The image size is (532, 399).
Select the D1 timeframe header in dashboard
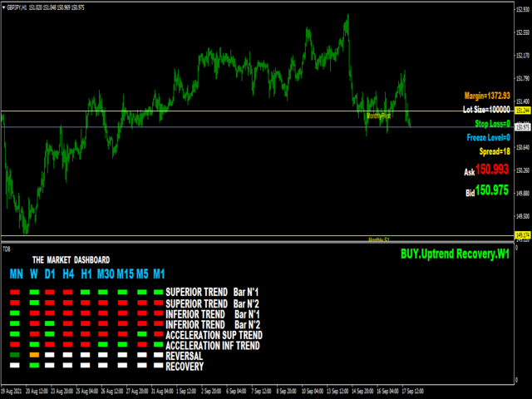pos(50,273)
